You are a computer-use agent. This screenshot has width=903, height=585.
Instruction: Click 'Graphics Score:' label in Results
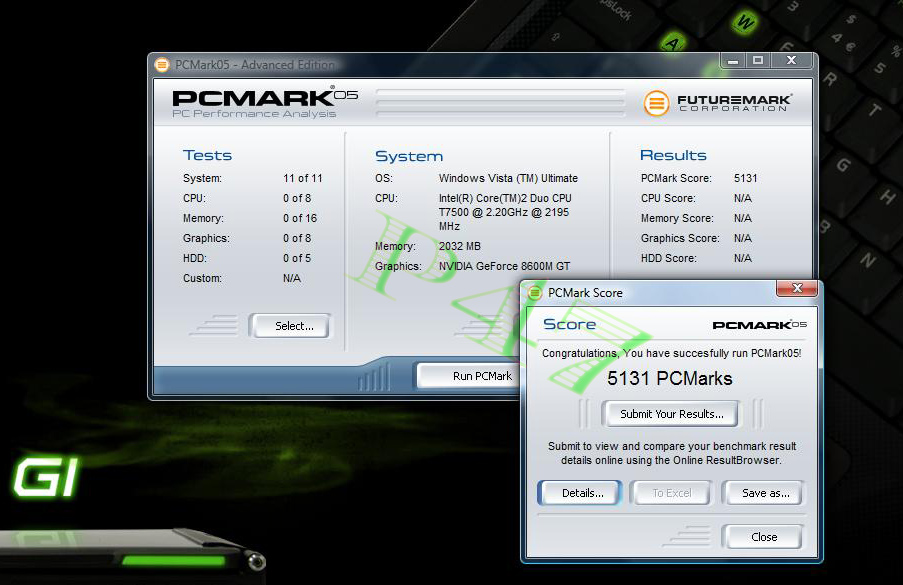[x=680, y=238]
